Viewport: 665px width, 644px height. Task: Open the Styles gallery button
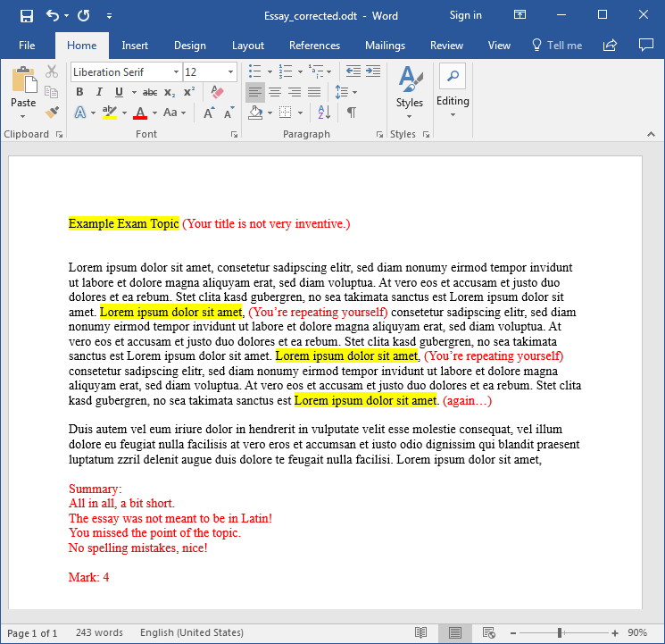point(409,92)
